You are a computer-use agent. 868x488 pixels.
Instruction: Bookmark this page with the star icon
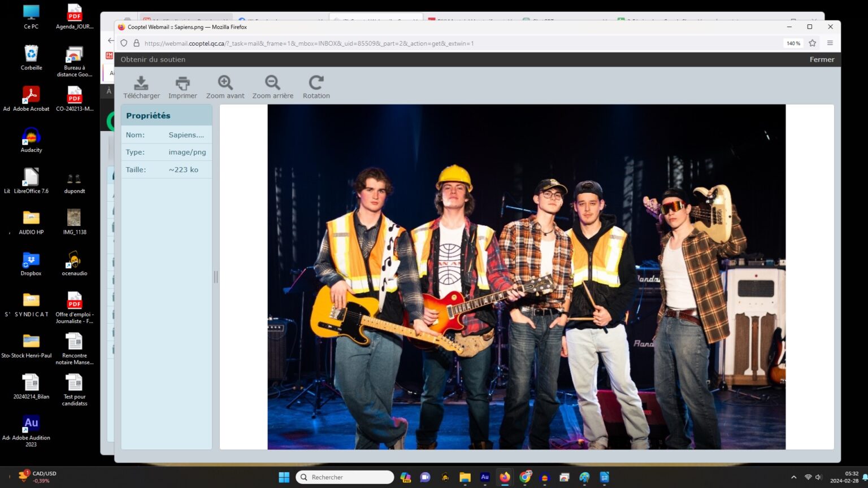coord(812,43)
